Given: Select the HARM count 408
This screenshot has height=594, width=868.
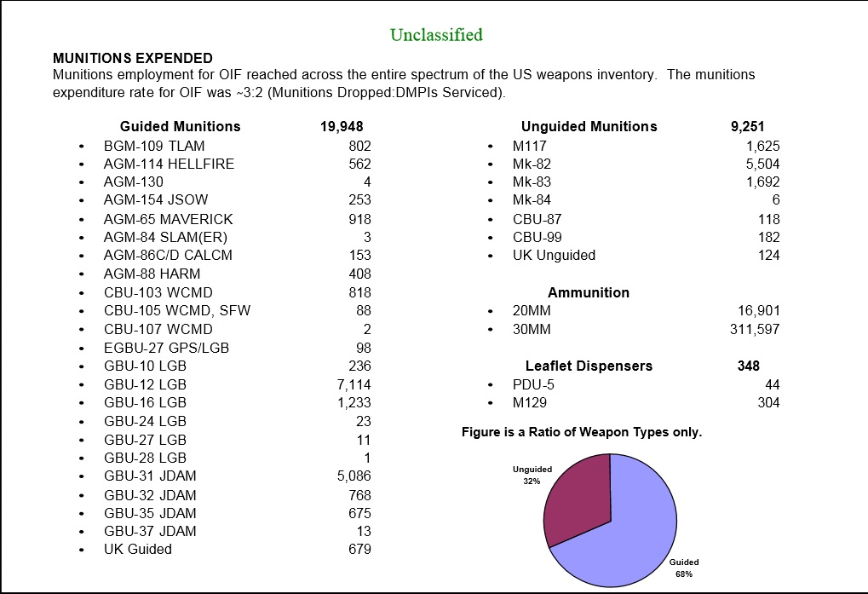Looking at the screenshot, I should pyautogui.click(x=359, y=274).
